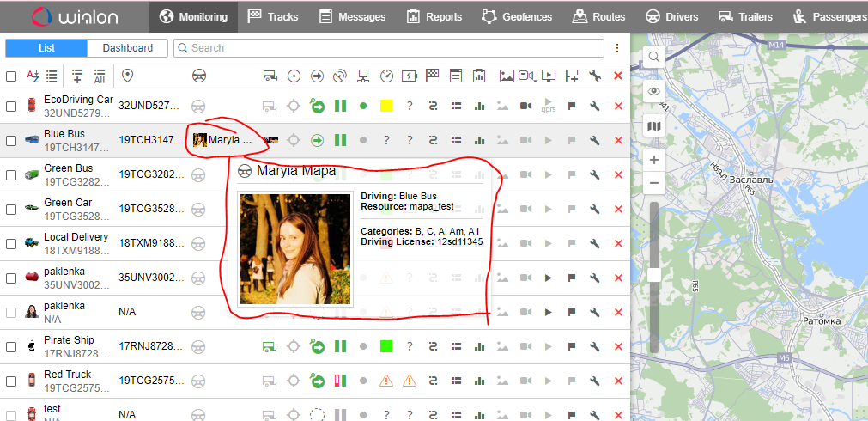The height and width of the screenshot is (421, 868).
Task: Click flag icon in Pirate Ship row
Action: 571,346
